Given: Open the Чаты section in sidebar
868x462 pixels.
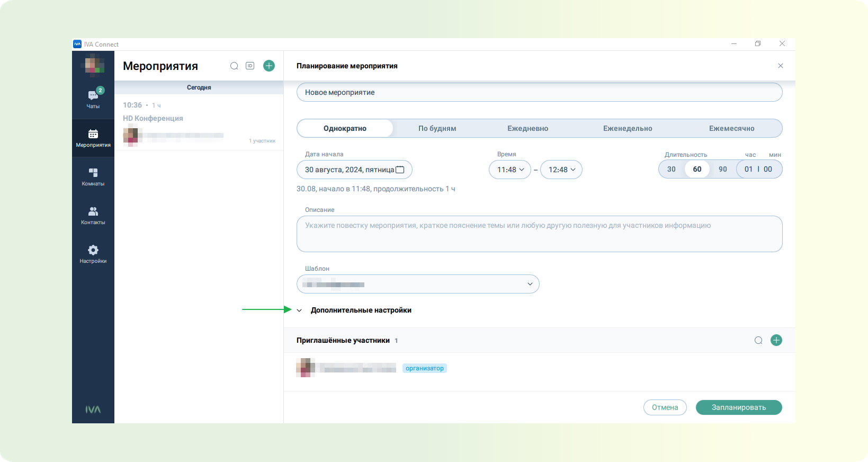Looking at the screenshot, I should (x=93, y=99).
